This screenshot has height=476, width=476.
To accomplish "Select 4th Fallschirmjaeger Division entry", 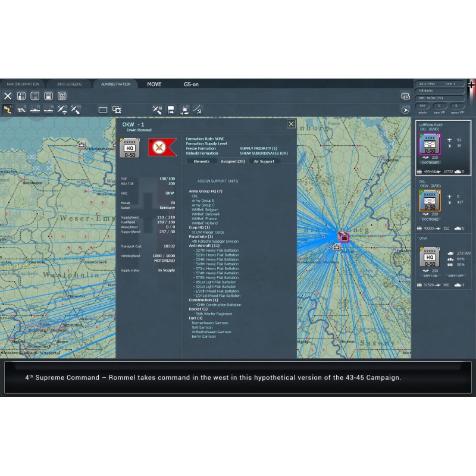I will 215,242.
